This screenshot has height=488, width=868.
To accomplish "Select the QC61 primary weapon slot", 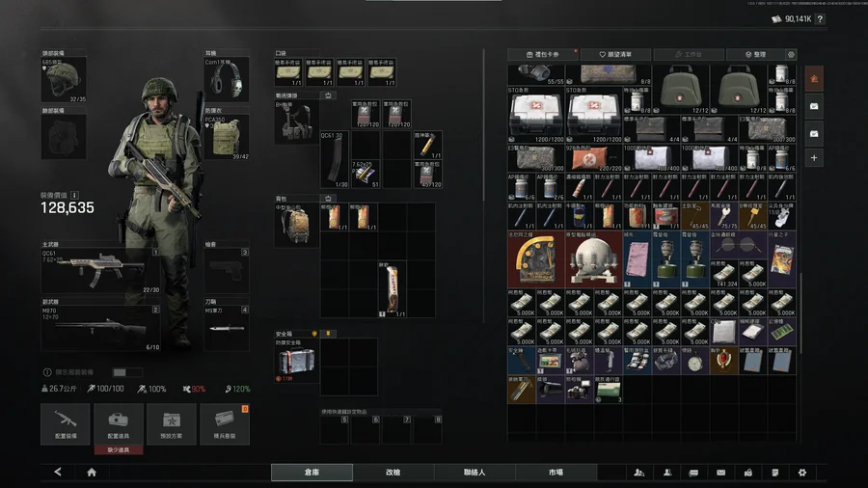I will point(100,272).
